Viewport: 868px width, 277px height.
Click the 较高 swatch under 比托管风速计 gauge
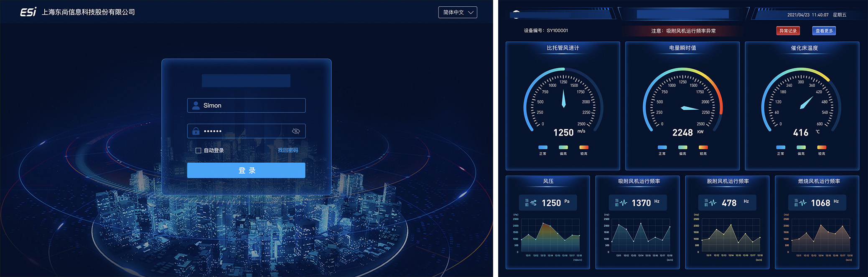click(x=584, y=147)
